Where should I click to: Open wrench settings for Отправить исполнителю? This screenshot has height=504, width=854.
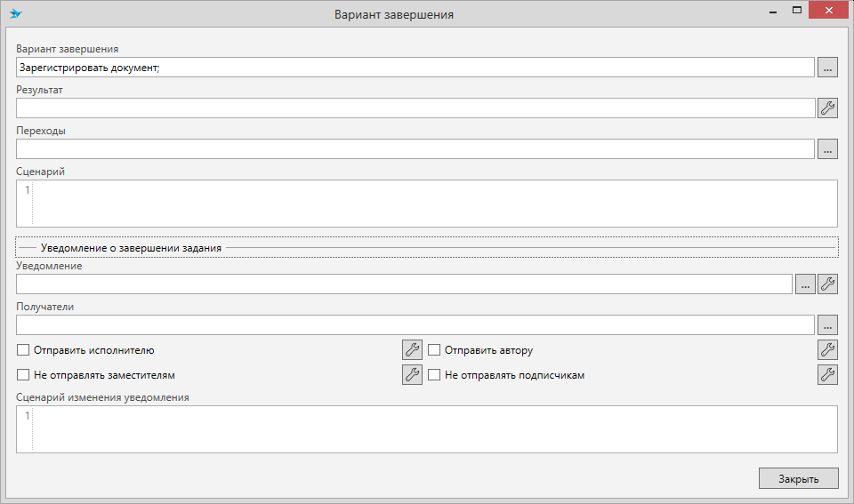click(412, 350)
